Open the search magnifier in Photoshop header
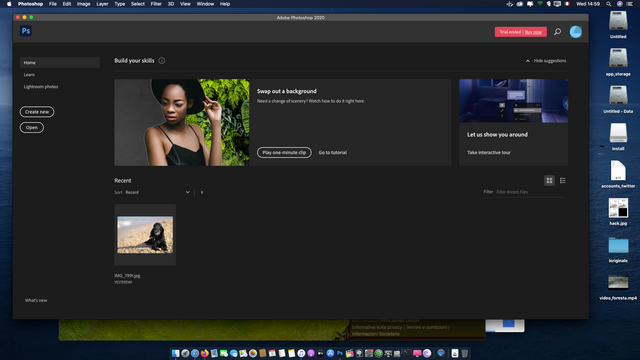Image resolution: width=640 pixels, height=360 pixels. pyautogui.click(x=557, y=32)
